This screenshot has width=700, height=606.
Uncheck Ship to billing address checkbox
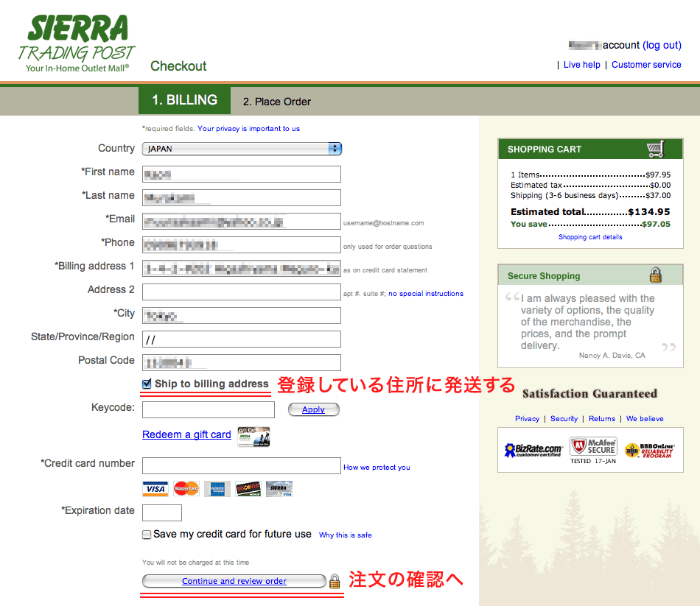147,384
